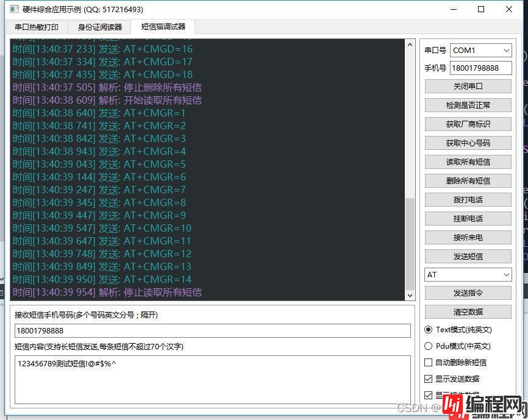Open the 身份证阅读器 tab
The height and width of the screenshot is (420, 528).
[100, 27]
